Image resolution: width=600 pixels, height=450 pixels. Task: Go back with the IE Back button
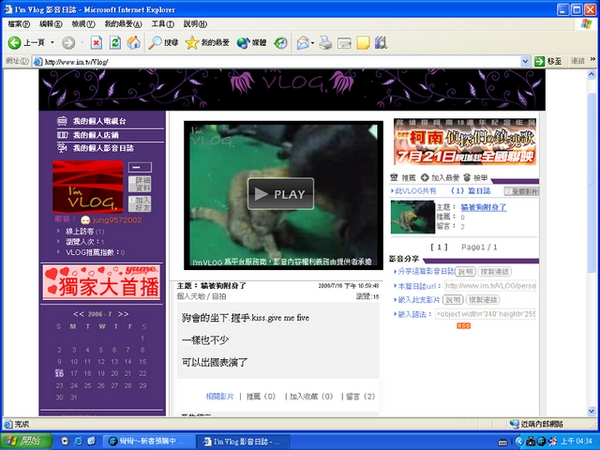click(x=26, y=42)
